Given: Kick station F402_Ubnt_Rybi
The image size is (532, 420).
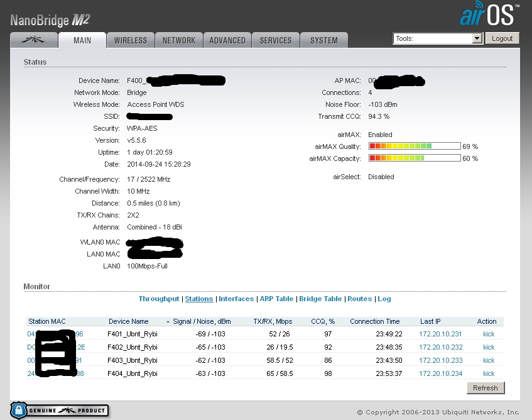Looking at the screenshot, I should [489, 347].
